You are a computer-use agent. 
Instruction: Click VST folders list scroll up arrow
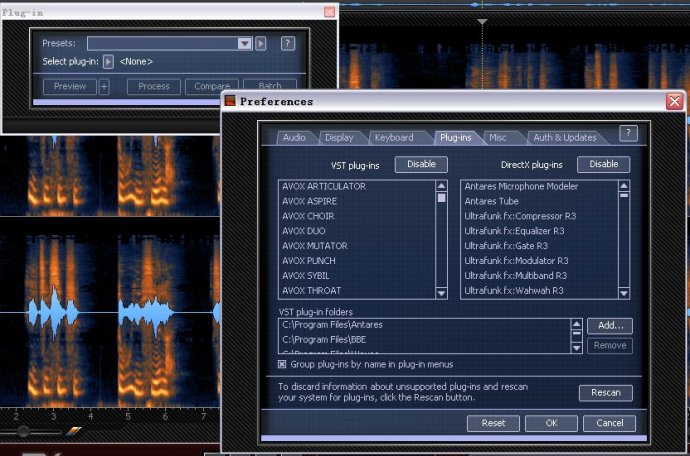pyautogui.click(x=576, y=325)
